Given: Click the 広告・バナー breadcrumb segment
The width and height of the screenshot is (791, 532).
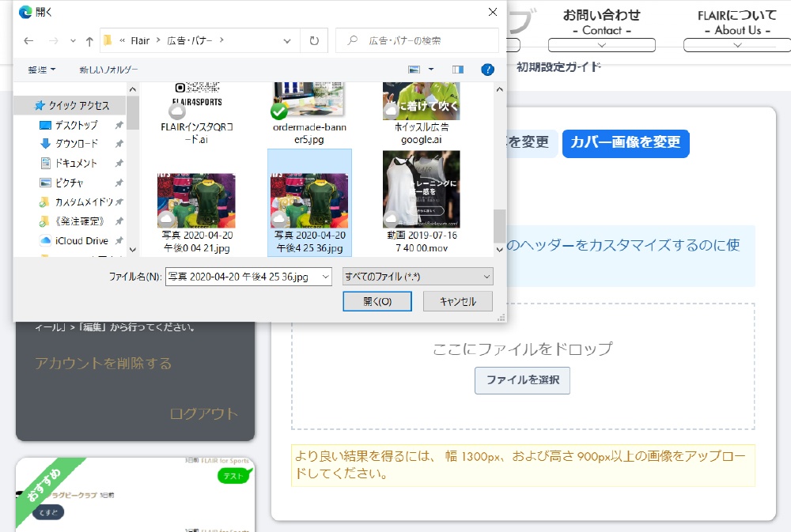Looking at the screenshot, I should click(x=190, y=41).
